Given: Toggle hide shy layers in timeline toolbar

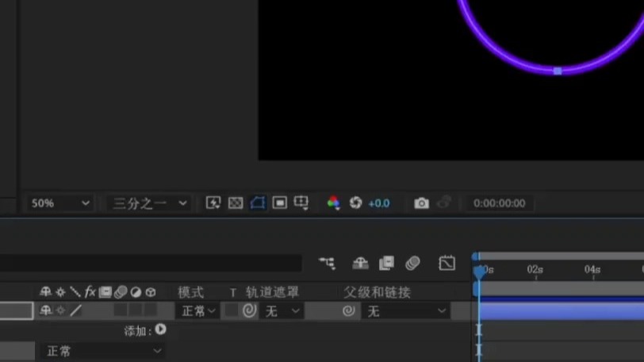Looking at the screenshot, I should pos(360,263).
